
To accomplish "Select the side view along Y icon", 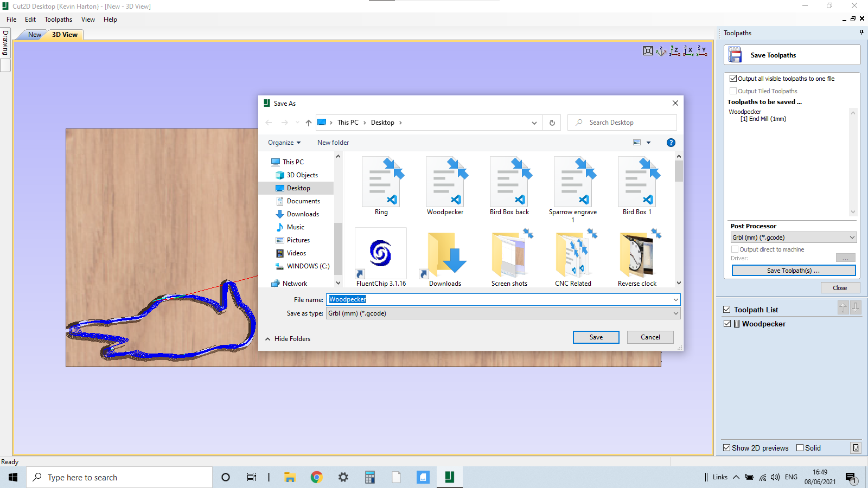I will pyautogui.click(x=702, y=50).
